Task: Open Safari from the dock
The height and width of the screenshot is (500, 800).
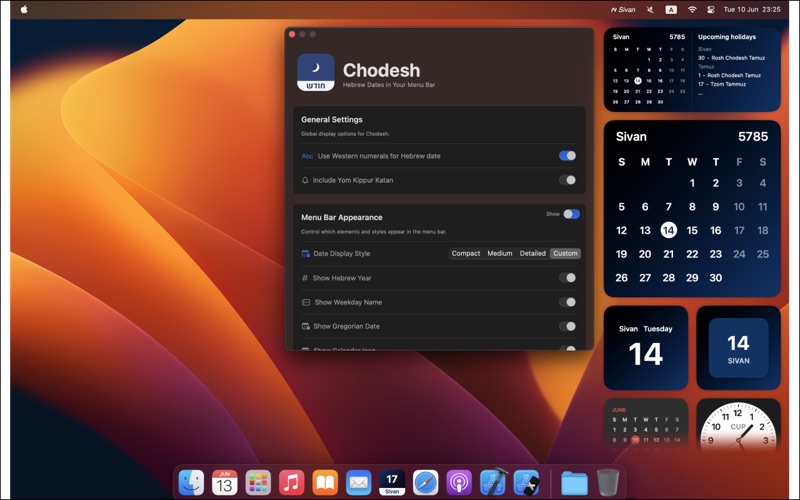Action: click(426, 482)
